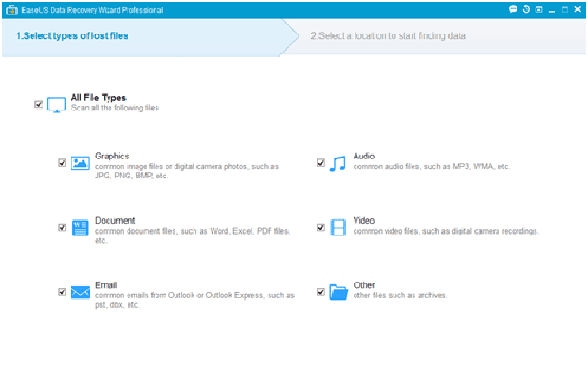Click the Video film strip icon

(x=338, y=227)
